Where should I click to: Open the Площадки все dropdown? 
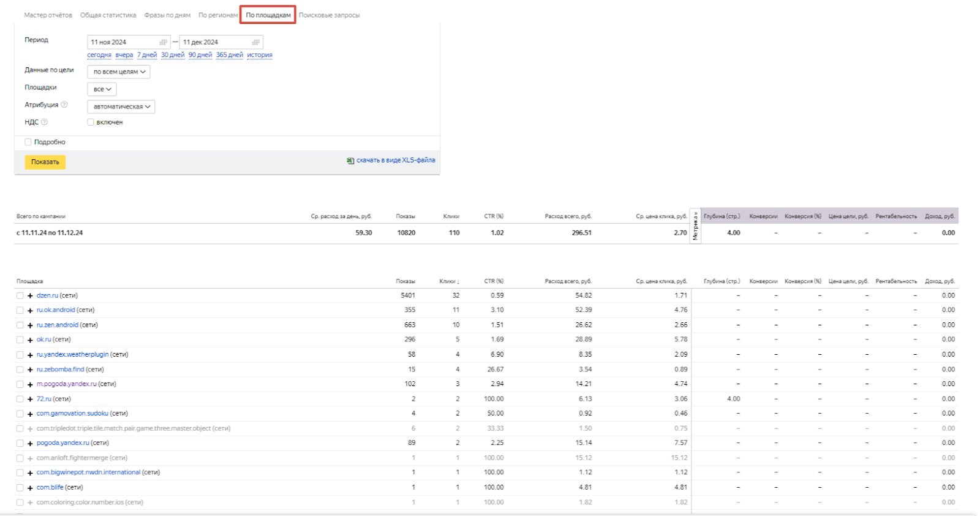pos(102,89)
